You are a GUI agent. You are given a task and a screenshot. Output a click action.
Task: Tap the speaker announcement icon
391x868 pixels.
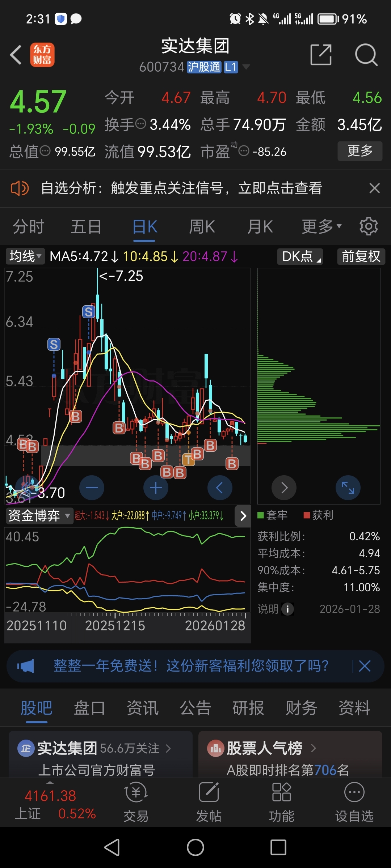[x=20, y=188]
